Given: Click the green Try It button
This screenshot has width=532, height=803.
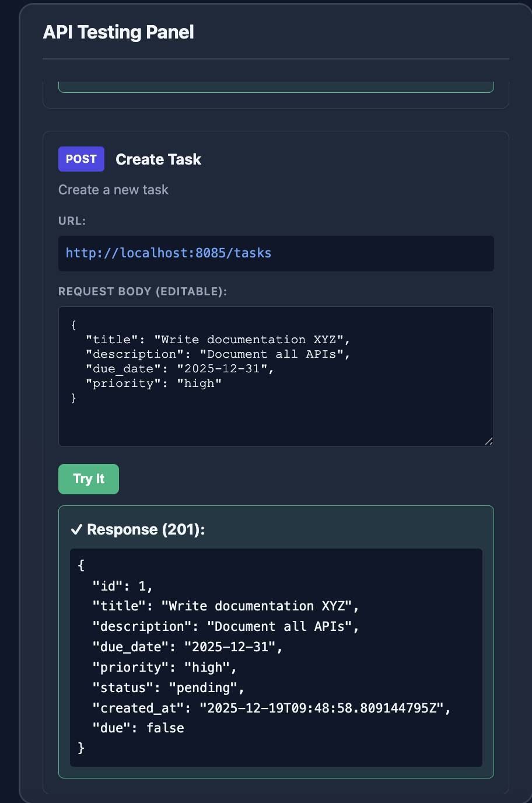Looking at the screenshot, I should tap(88, 479).
